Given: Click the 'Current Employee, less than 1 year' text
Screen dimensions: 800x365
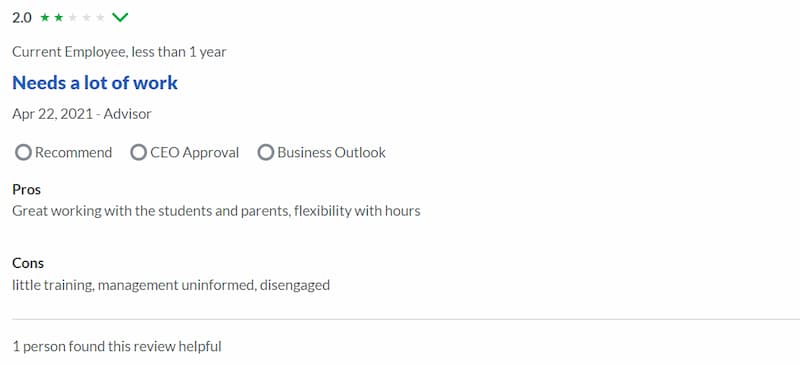Looking at the screenshot, I should (x=119, y=52).
